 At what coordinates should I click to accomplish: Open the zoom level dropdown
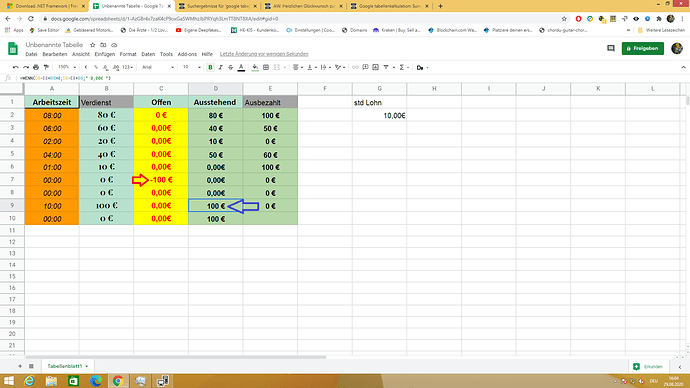67,67
